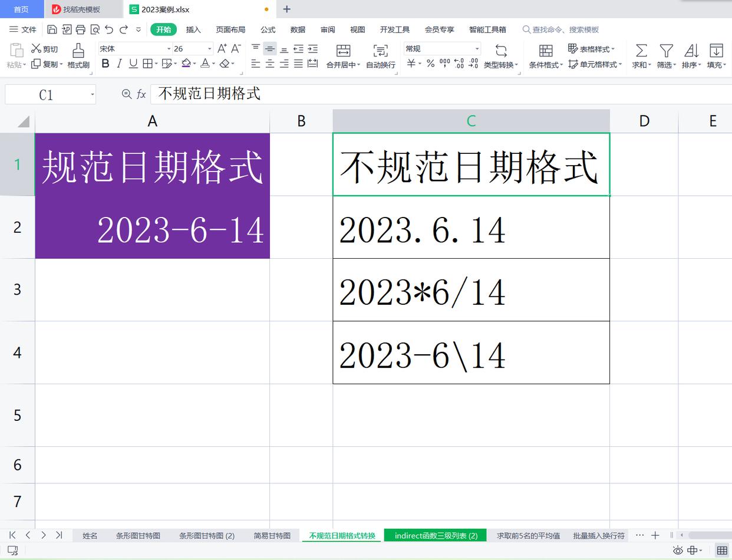732x560 pixels.
Task: Click the Wrap Text (自动换行) button
Action: click(381, 57)
